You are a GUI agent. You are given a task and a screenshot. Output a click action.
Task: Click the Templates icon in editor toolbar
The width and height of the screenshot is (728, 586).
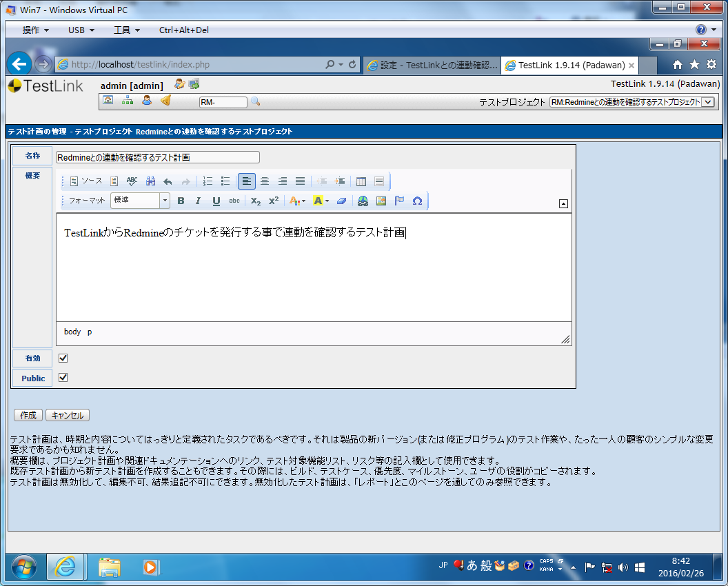(114, 181)
